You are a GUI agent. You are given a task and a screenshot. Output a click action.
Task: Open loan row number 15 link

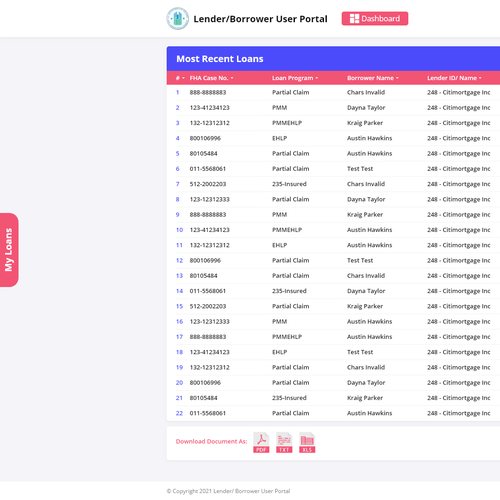(179, 306)
